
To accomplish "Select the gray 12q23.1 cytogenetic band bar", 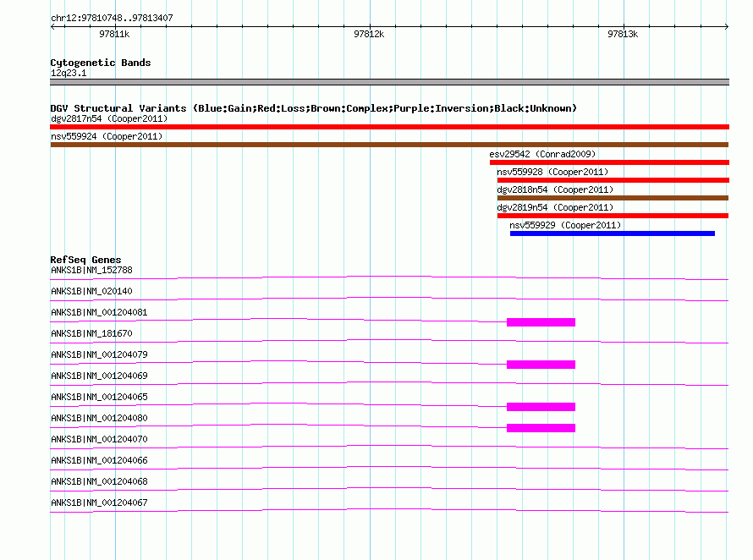I will (x=389, y=82).
